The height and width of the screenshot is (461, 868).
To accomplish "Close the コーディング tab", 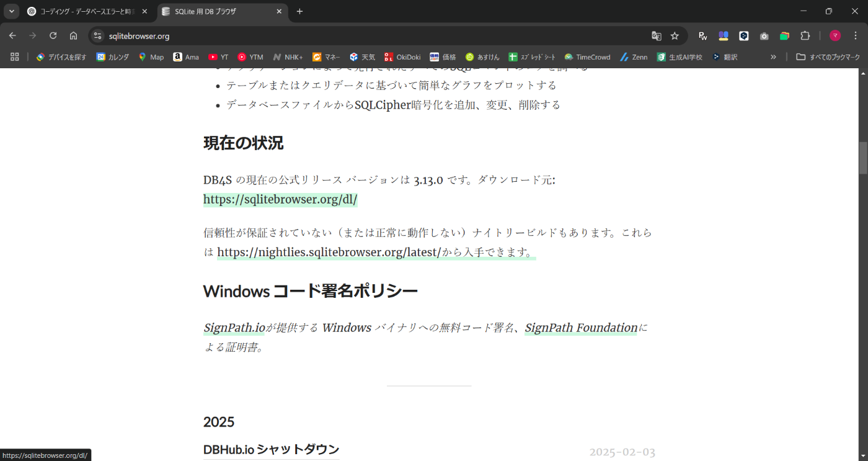I will tap(144, 11).
